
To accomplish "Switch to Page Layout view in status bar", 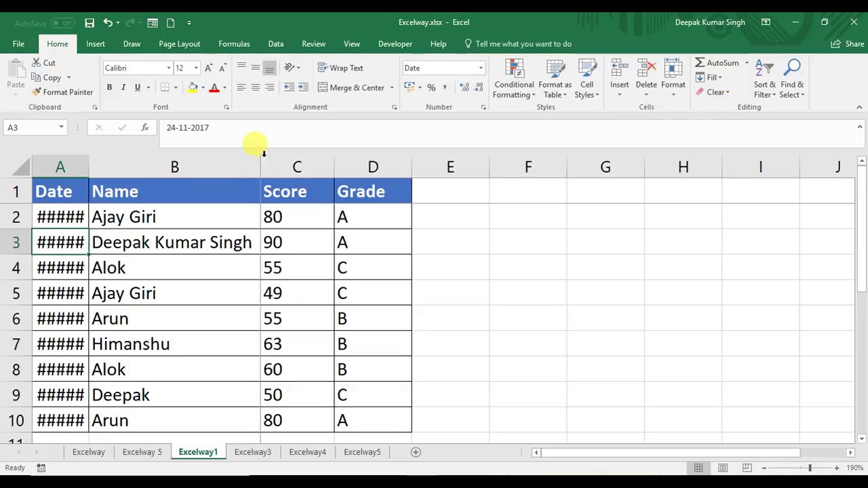I will click(x=723, y=468).
